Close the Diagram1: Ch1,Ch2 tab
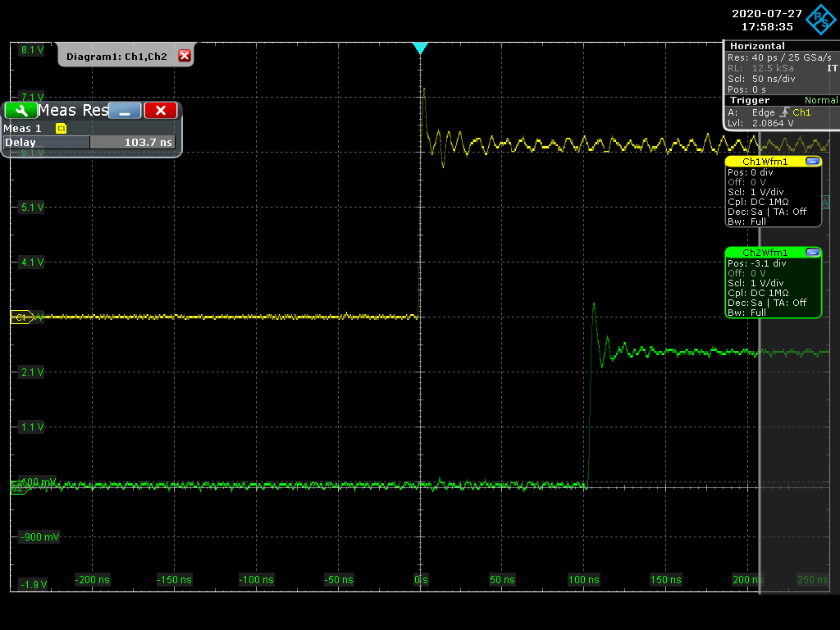840x630 pixels. 184,56
